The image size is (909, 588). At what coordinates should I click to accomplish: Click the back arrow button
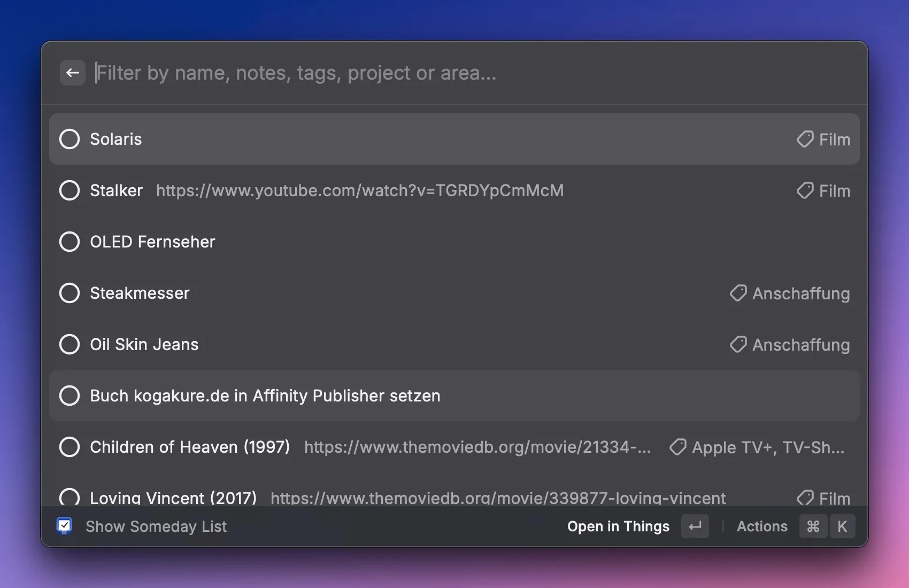[73, 73]
